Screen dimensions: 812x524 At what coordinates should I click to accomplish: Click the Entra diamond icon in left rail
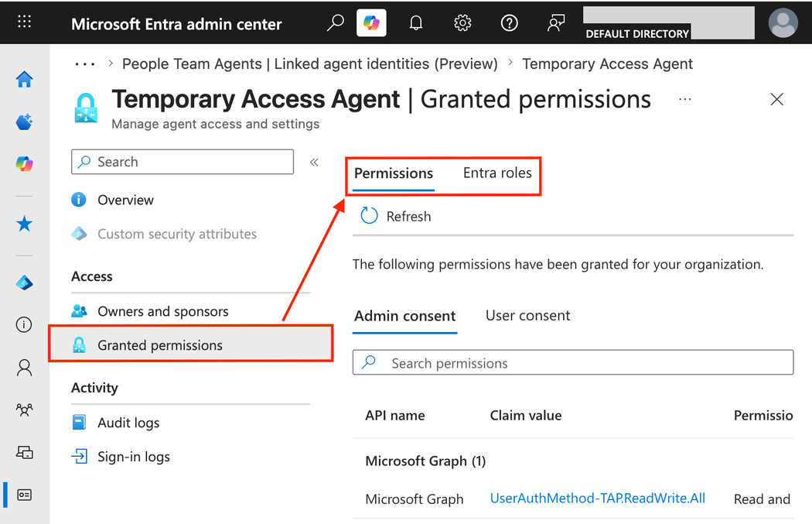pyautogui.click(x=24, y=283)
